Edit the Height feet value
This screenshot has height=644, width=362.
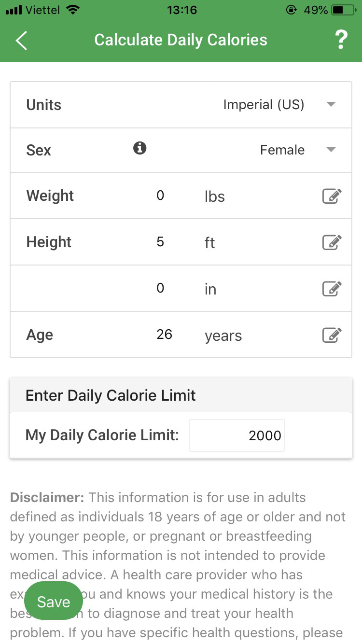tap(332, 242)
